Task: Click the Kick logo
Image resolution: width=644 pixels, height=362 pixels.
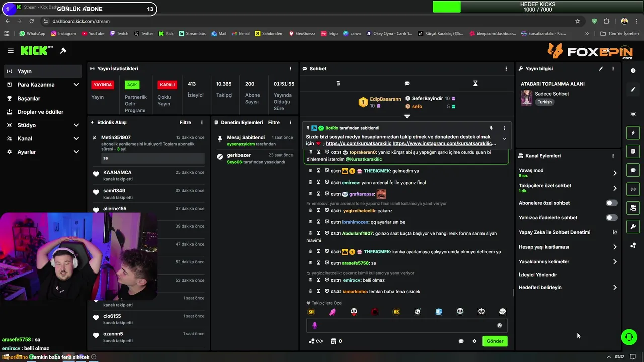Action: tap(37, 51)
